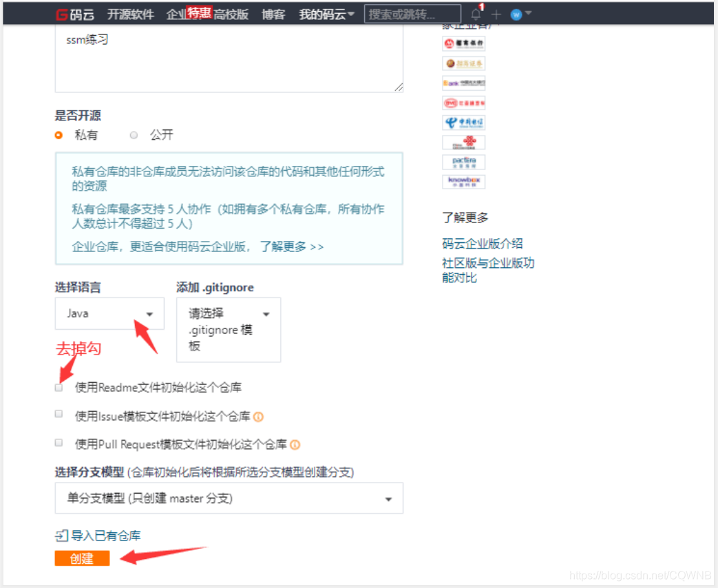This screenshot has width=718, height=588.
Task: Click the 码云 Gitee logo
Action: tap(75, 14)
